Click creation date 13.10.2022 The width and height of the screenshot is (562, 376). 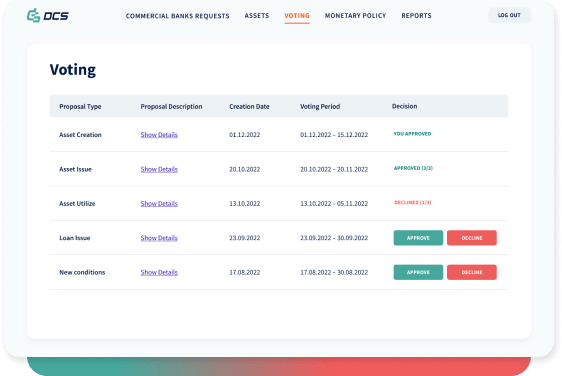tap(244, 204)
